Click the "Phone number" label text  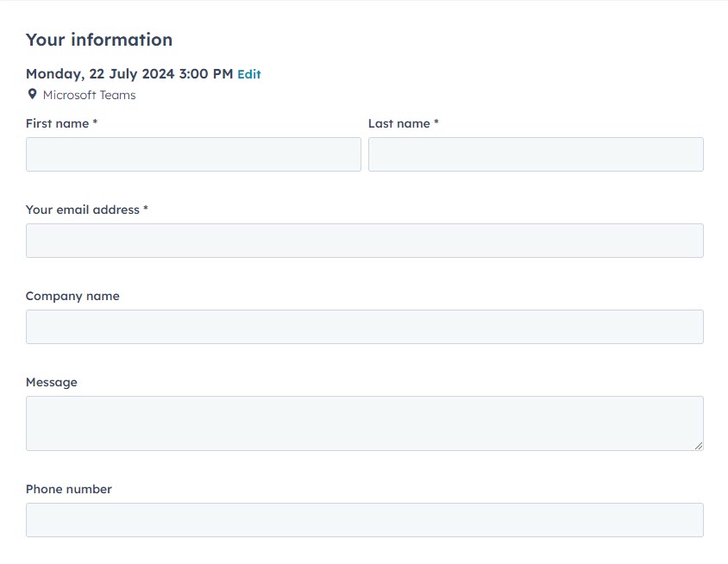click(68, 489)
